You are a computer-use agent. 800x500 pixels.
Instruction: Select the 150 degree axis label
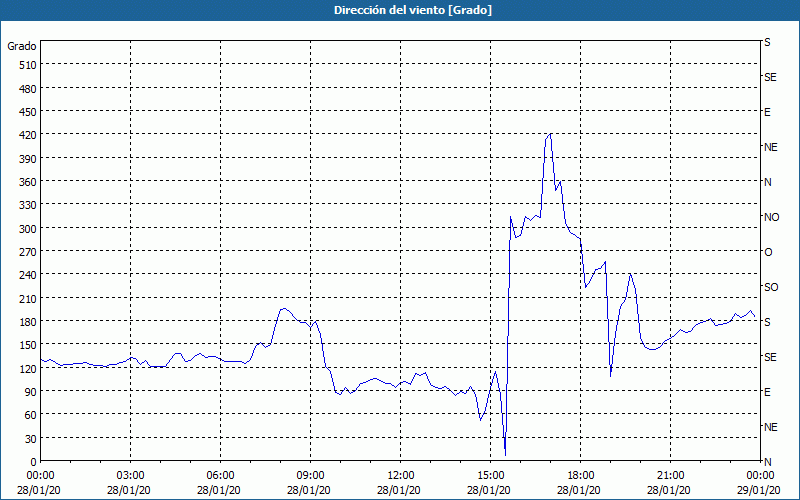(x=29, y=345)
